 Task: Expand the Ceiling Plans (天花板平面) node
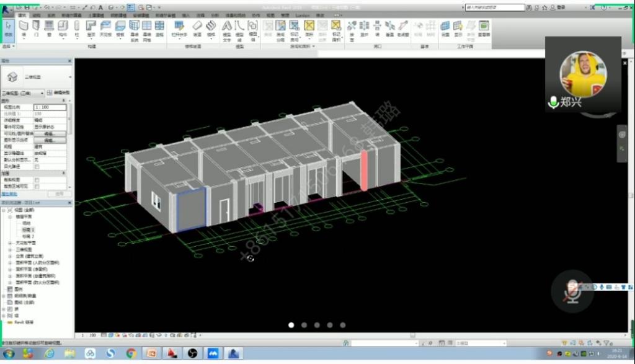[x=10, y=242]
